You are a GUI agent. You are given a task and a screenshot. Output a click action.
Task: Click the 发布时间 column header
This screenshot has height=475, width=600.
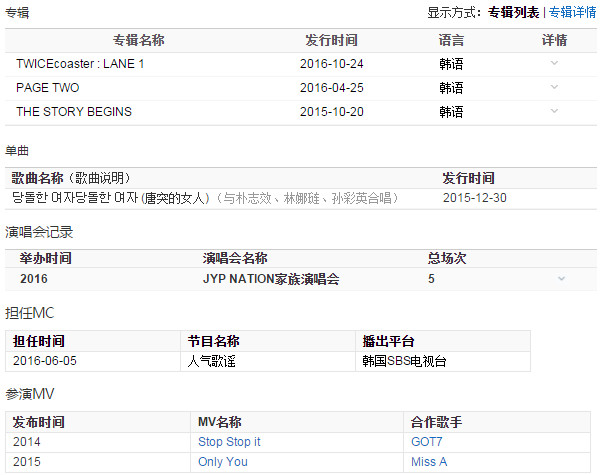[39, 422]
